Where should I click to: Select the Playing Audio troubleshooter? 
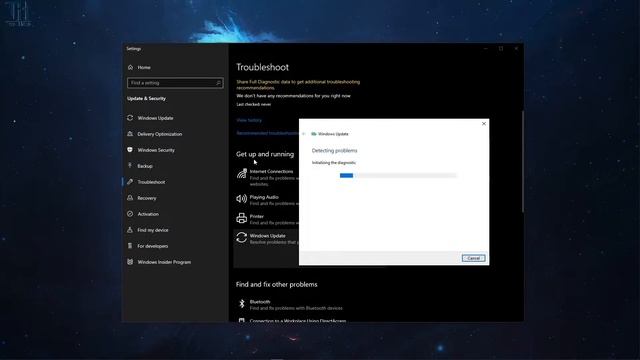tap(264, 197)
